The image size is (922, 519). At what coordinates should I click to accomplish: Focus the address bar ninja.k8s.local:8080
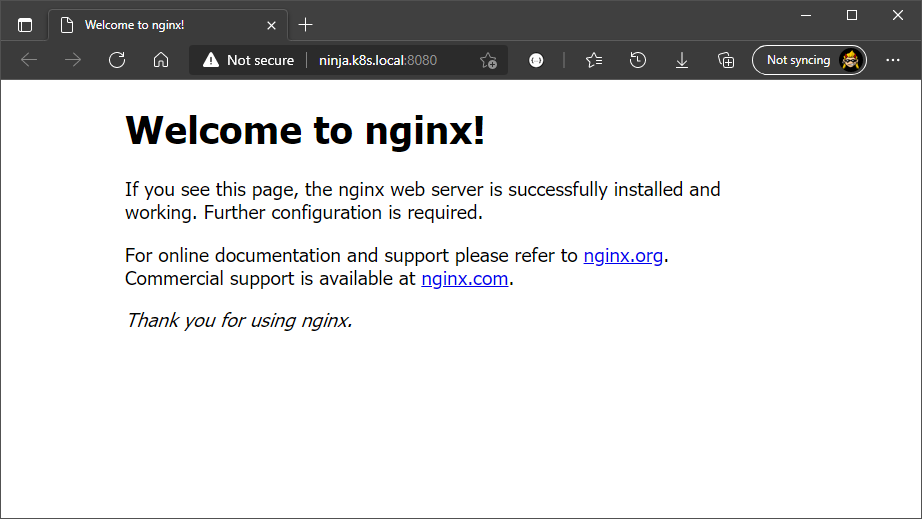[x=378, y=60]
